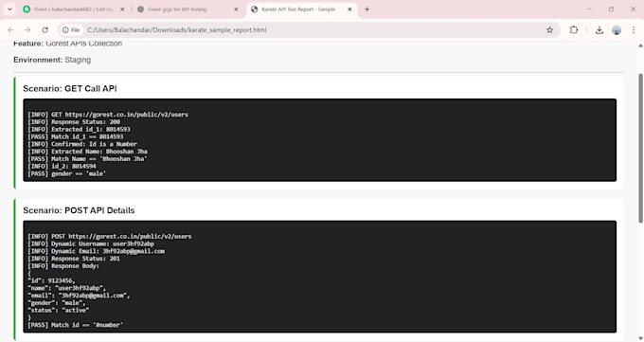Click Match id == '#number' line
The image size is (644, 342).
pyautogui.click(x=76, y=325)
